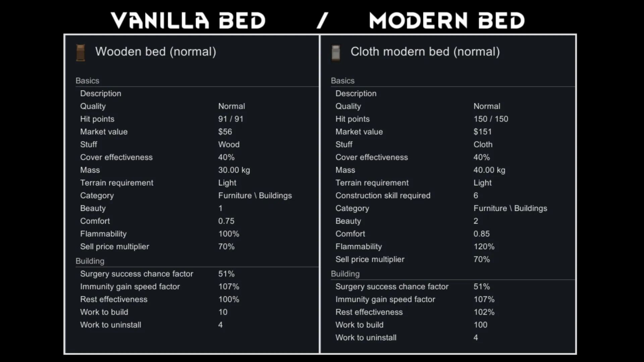Click the Vanilla Bed heading text

click(188, 20)
